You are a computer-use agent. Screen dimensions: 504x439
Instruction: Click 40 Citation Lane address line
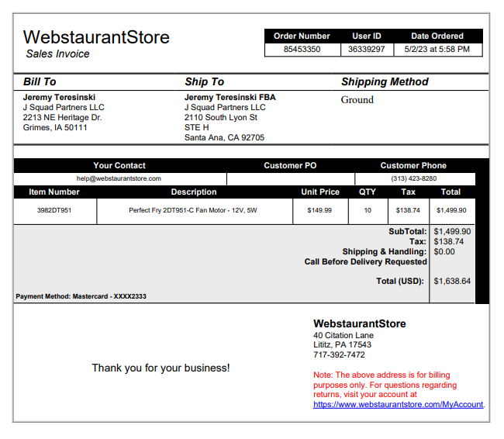coord(343,335)
